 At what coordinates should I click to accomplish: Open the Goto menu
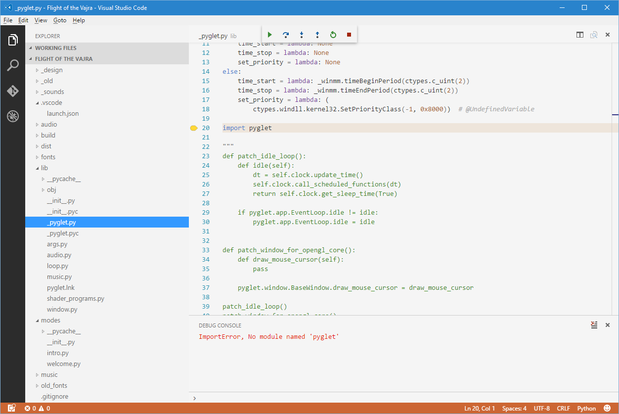coord(60,20)
